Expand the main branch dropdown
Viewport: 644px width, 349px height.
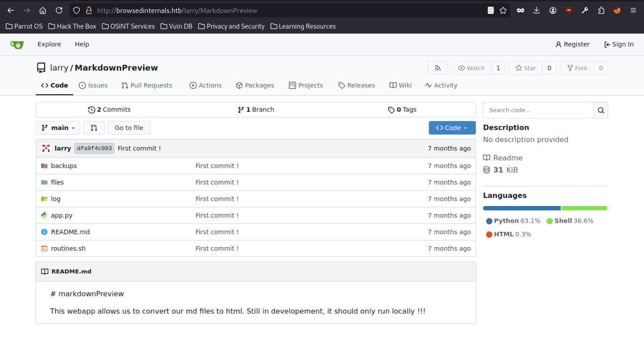click(x=58, y=128)
